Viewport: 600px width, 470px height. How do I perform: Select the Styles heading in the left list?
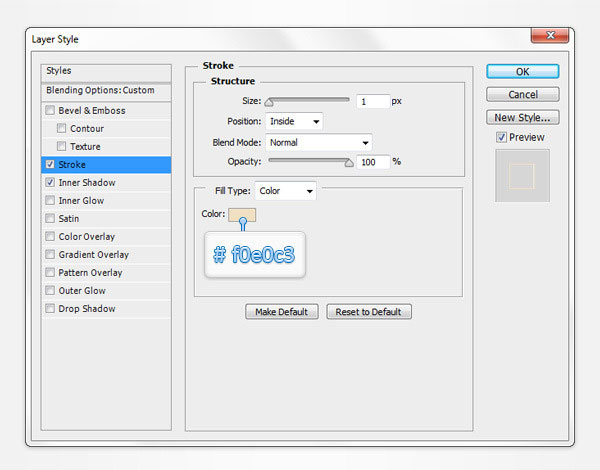coord(59,70)
